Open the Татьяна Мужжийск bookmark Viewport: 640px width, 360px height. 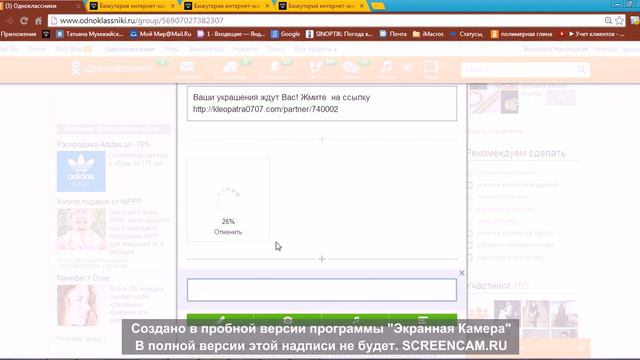tap(90, 34)
